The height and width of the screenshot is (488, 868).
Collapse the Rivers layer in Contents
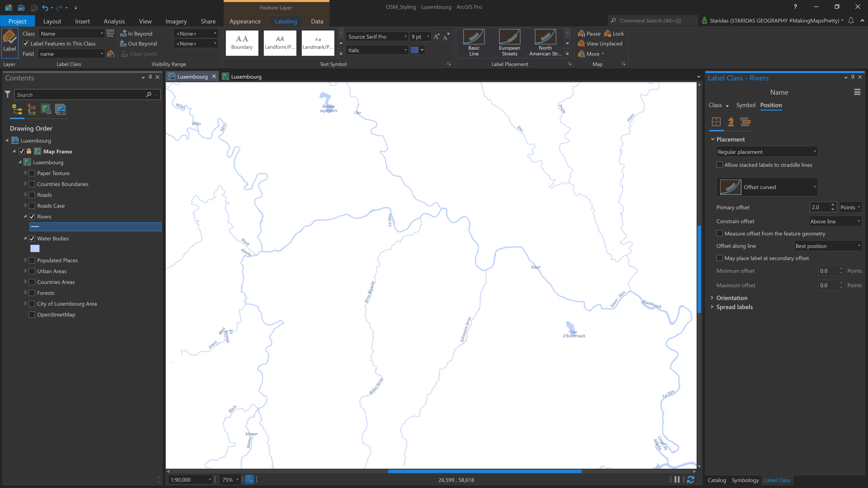[25, 217]
